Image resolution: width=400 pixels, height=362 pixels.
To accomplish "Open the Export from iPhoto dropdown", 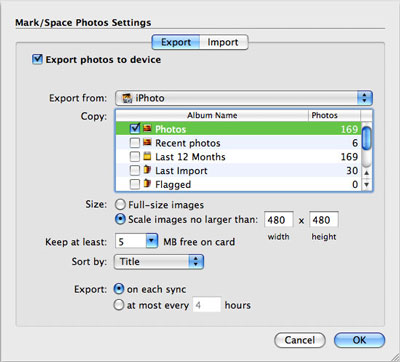I will (x=244, y=98).
